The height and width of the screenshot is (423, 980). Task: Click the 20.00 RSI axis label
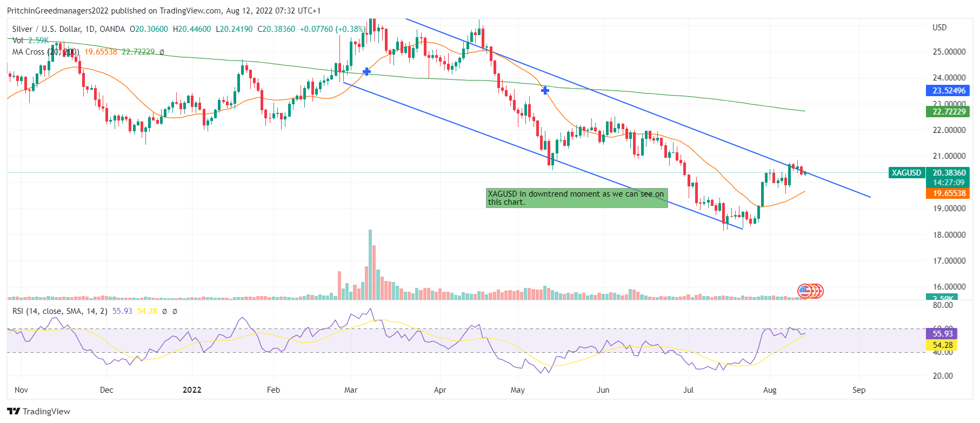coord(943,376)
